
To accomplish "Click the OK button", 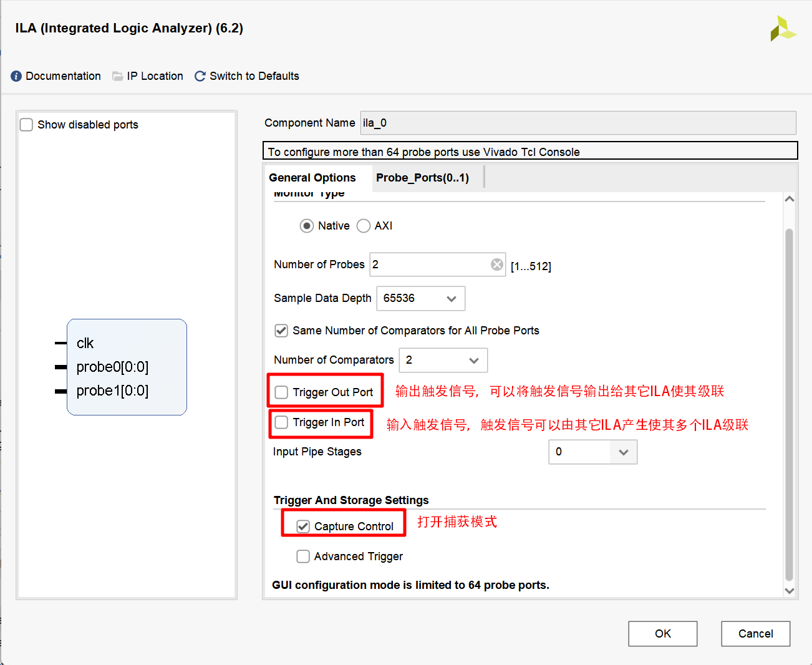I will point(662,633).
